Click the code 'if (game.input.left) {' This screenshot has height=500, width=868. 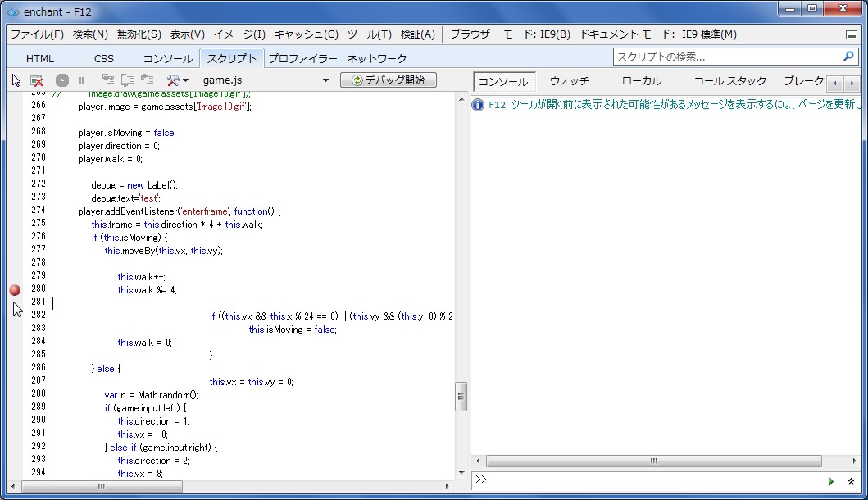click(146, 408)
